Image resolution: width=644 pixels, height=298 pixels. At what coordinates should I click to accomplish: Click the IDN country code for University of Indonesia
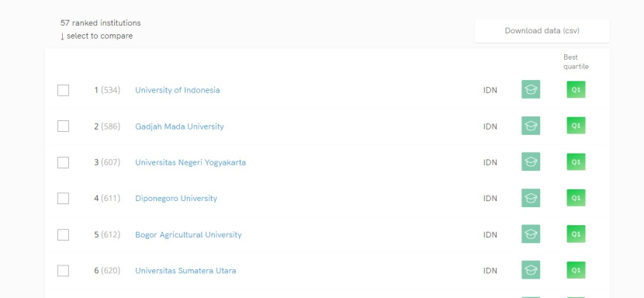click(x=490, y=90)
